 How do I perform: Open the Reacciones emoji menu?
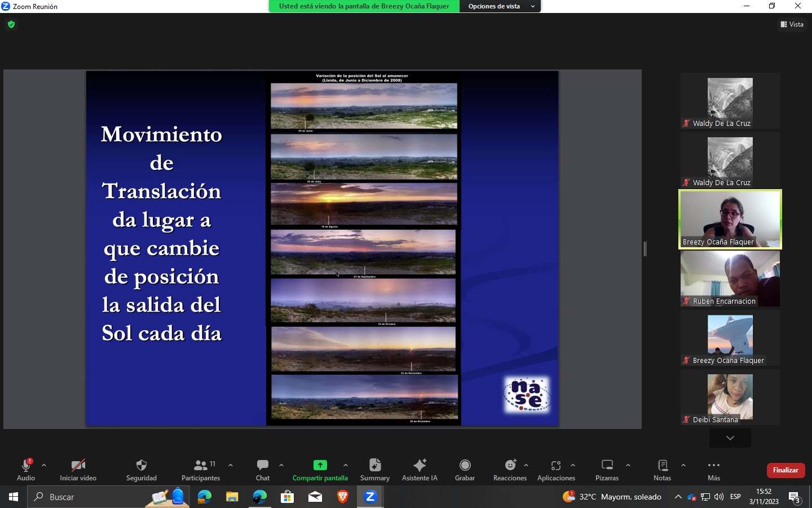[x=510, y=470]
